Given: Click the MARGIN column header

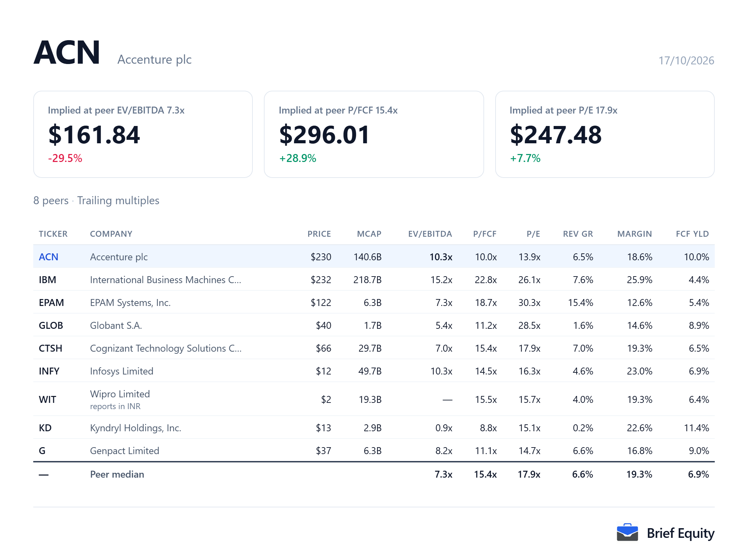Looking at the screenshot, I should [x=634, y=234].
